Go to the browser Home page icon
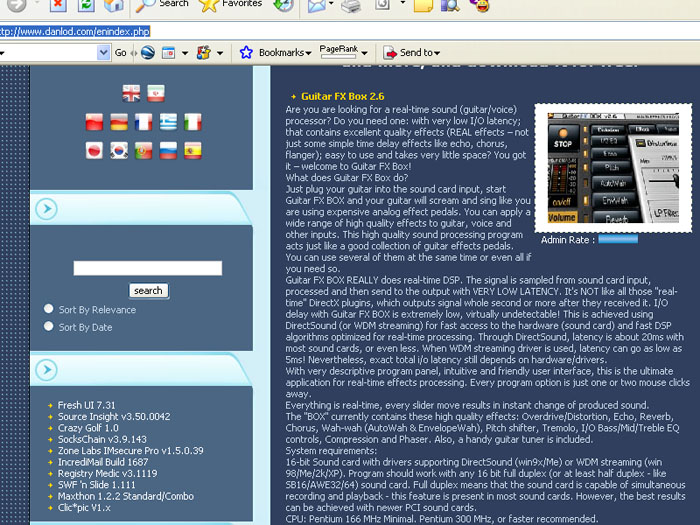 [113, 5]
